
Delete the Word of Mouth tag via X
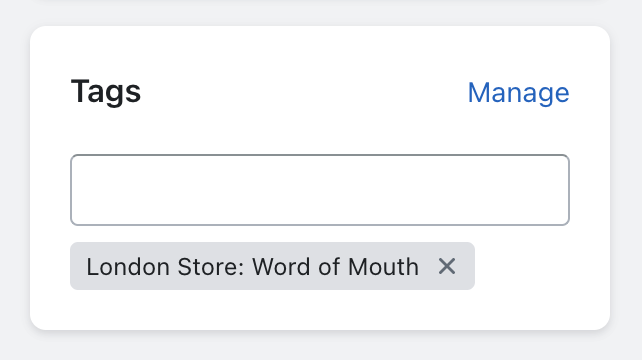(x=447, y=267)
